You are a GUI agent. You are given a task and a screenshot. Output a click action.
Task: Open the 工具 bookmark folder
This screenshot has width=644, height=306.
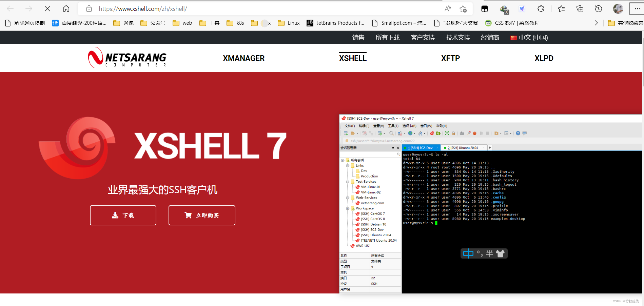pyautogui.click(x=210, y=23)
